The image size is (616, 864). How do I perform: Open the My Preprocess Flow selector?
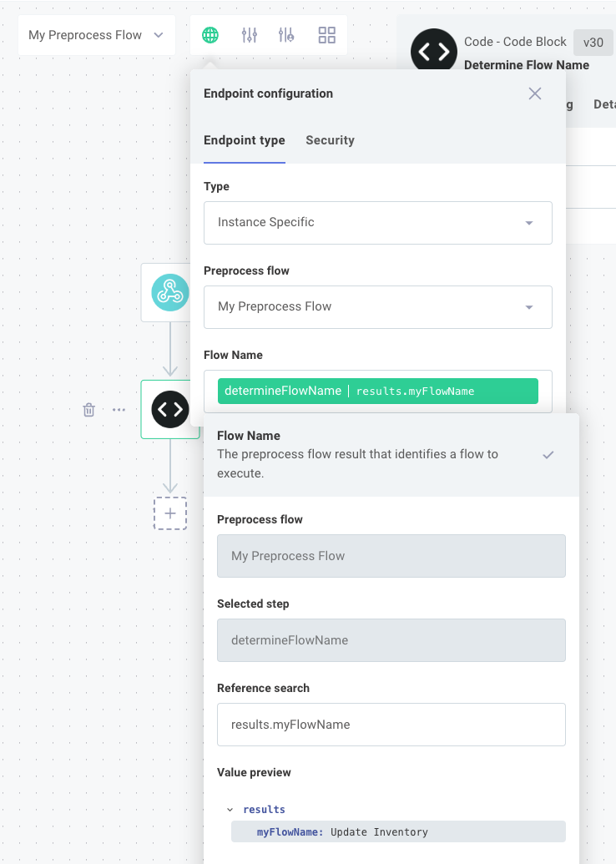pos(95,35)
